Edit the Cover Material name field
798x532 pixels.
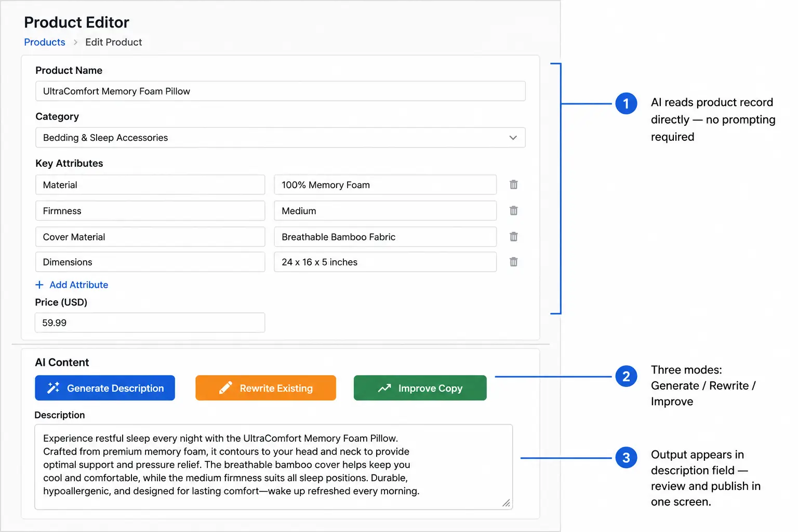point(150,236)
